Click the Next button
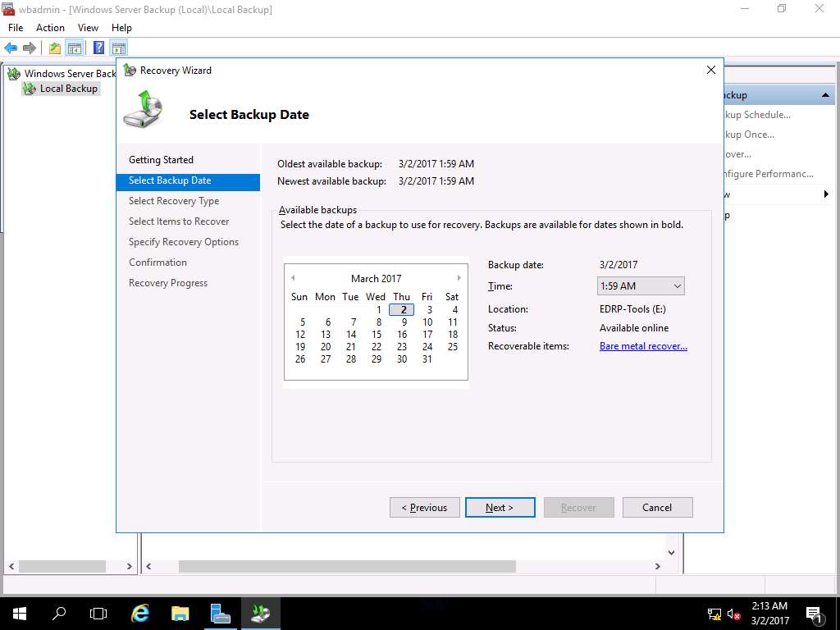840x630 pixels. click(500, 508)
